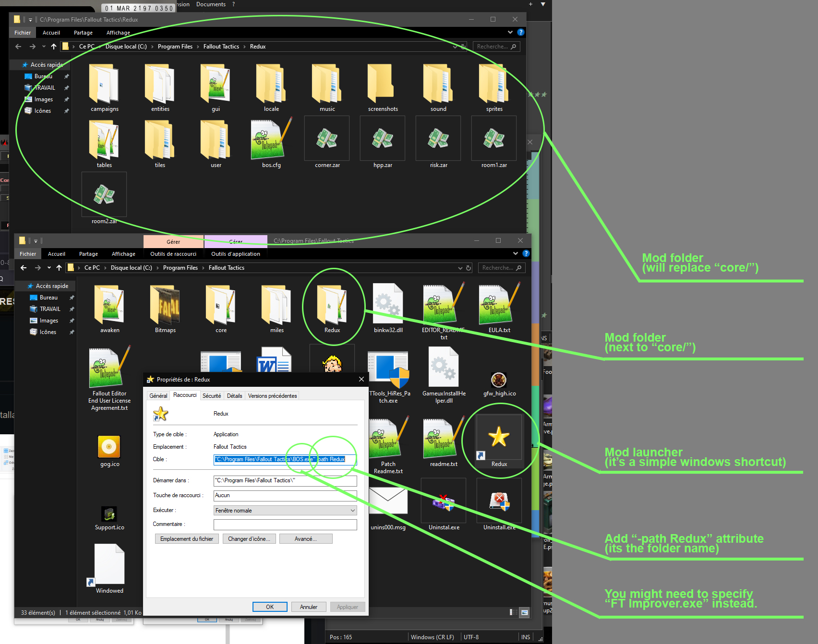
Task: Select the room2.zar file
Action: [104, 199]
